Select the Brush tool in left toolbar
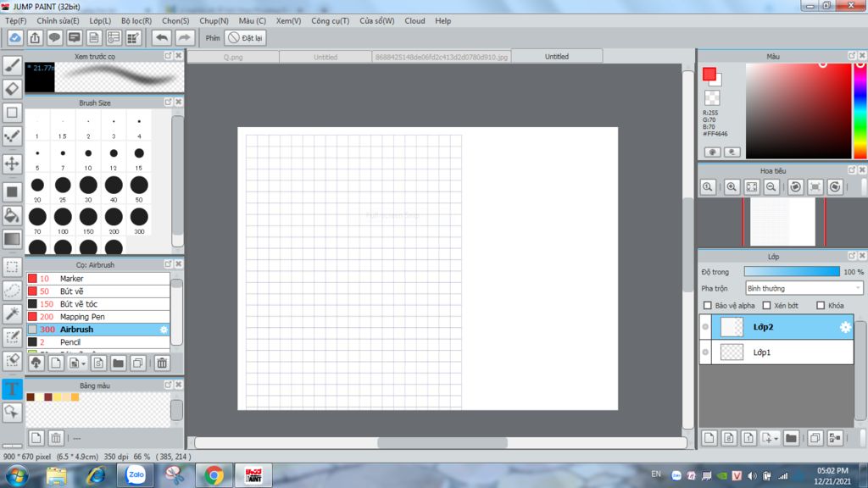Screen dimensions: 868x488 point(12,65)
